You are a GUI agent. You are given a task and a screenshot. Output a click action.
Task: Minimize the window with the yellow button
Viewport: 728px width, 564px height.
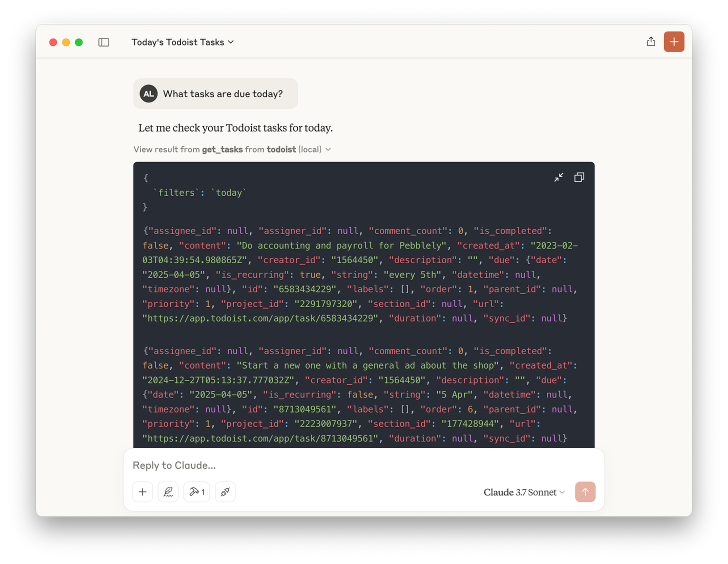coord(66,42)
